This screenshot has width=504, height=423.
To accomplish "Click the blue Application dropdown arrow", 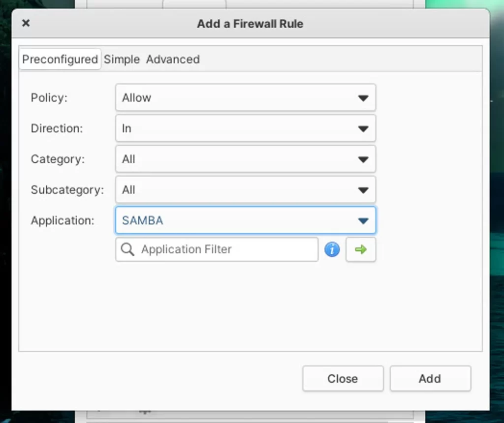I will tap(363, 221).
